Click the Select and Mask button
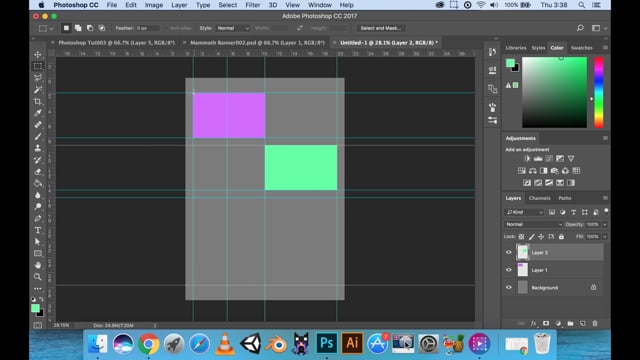The height and width of the screenshot is (360, 640). pyautogui.click(x=380, y=28)
